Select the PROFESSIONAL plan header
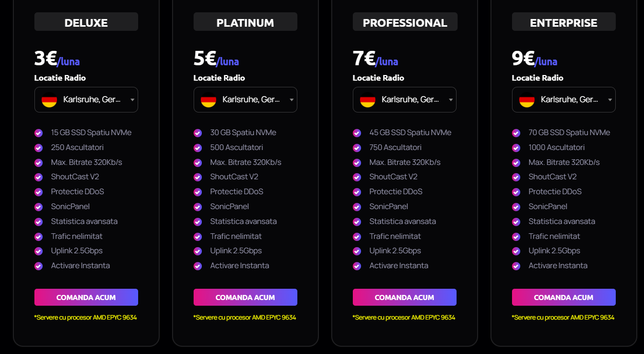This screenshot has width=644, height=354. [x=405, y=22]
